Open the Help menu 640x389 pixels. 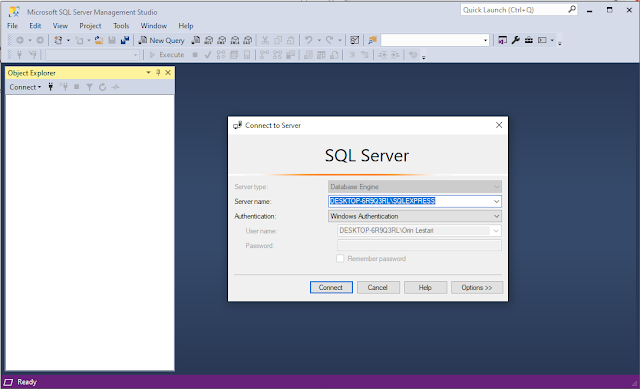click(x=186, y=26)
